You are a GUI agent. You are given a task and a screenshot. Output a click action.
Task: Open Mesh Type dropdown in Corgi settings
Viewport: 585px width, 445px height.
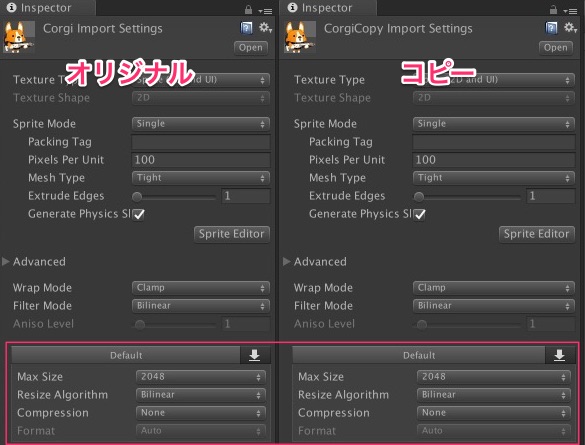pyautogui.click(x=201, y=178)
